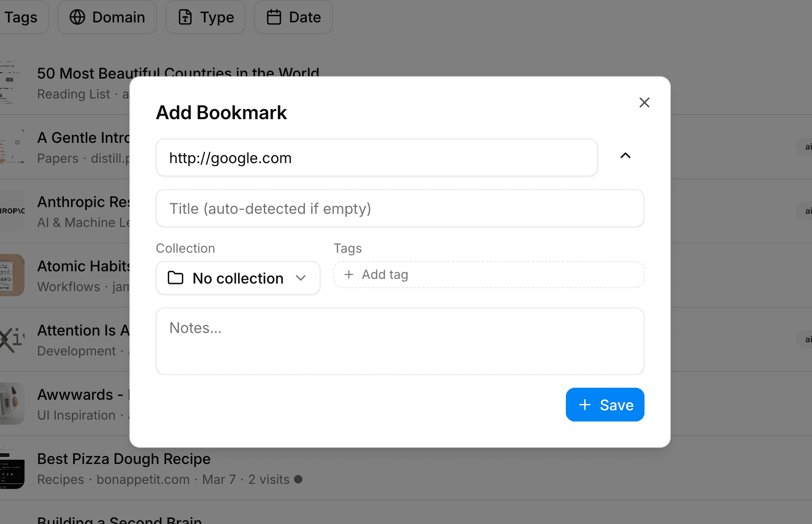Viewport: 812px width, 524px height.
Task: Click the dropdown arrow of No collection
Action: coord(301,278)
